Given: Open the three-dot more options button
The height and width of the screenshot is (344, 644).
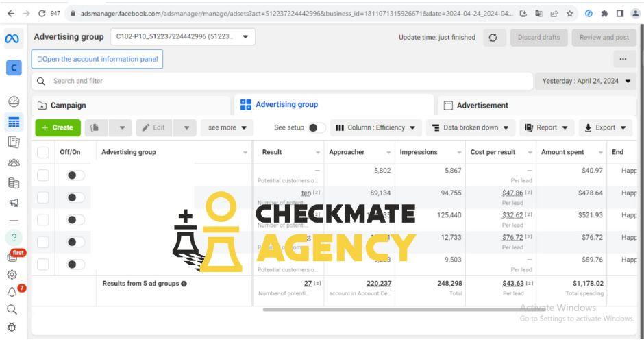Looking at the screenshot, I should pyautogui.click(x=623, y=59).
